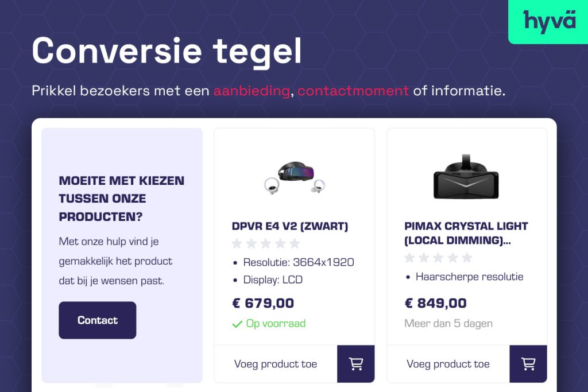This screenshot has width=588, height=392.
Task: Open the Pimax Crystal Light product title
Action: pos(466,233)
